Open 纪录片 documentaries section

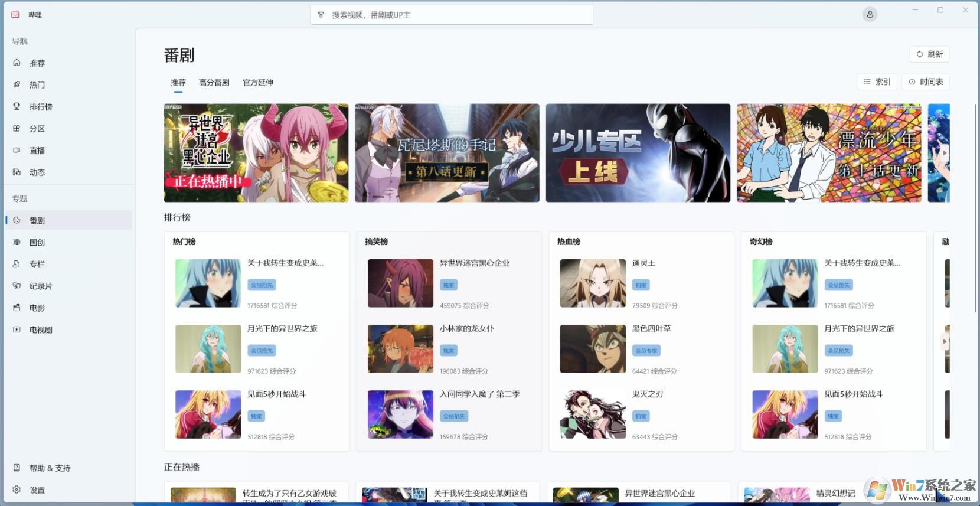coord(68,286)
